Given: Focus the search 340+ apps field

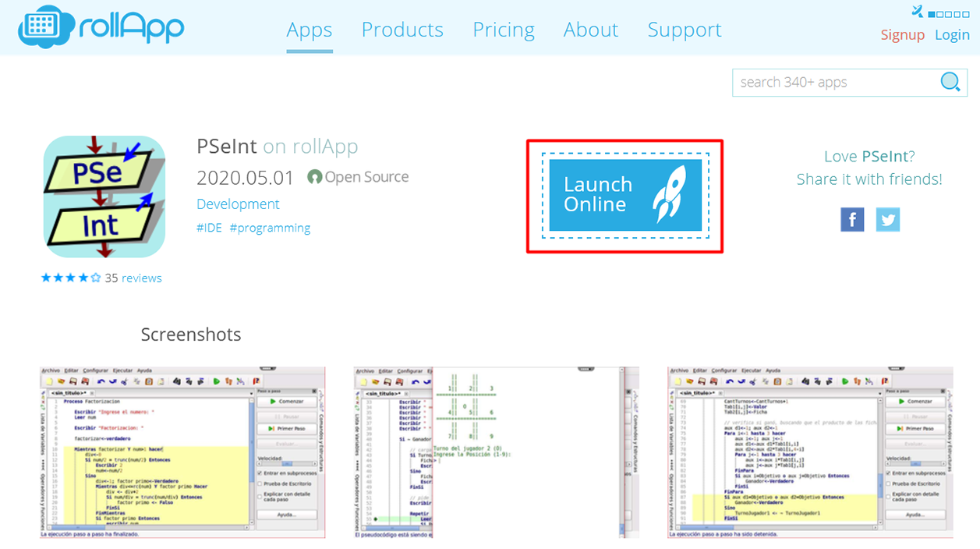Looking at the screenshot, I should (x=834, y=82).
